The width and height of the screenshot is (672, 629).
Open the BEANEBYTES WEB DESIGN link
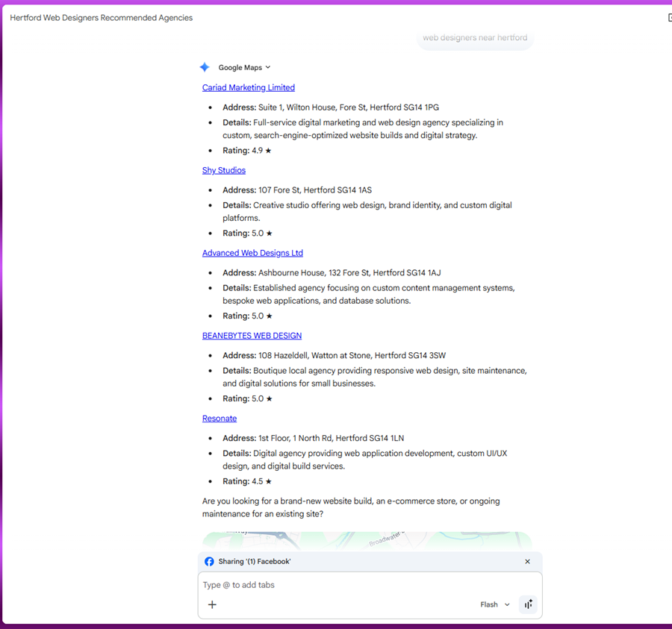point(252,335)
